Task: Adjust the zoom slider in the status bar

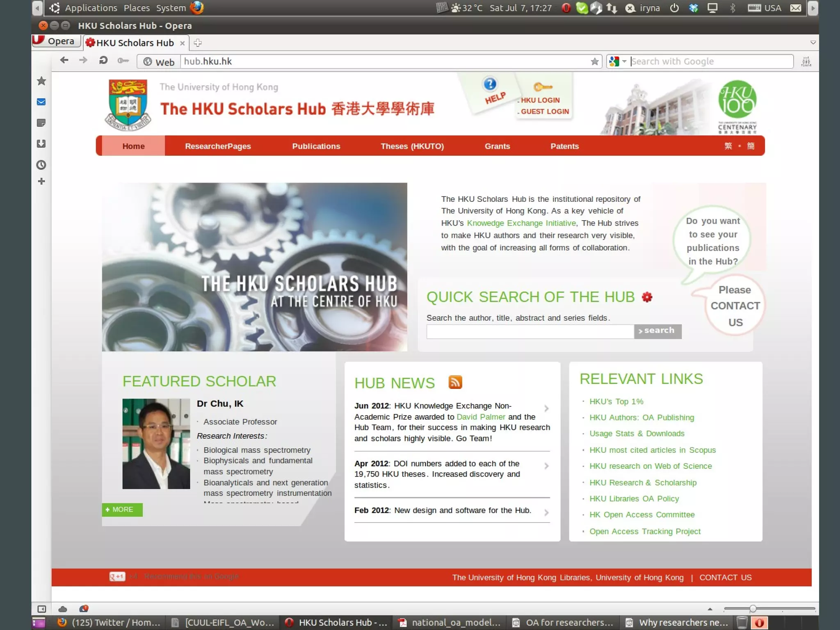Action: tap(753, 609)
